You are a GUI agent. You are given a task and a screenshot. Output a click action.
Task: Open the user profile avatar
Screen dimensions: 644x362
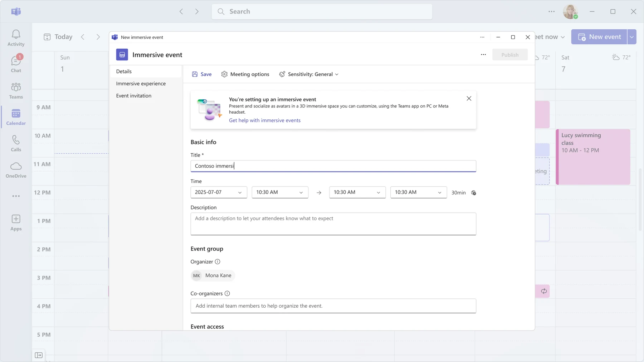pos(570,11)
